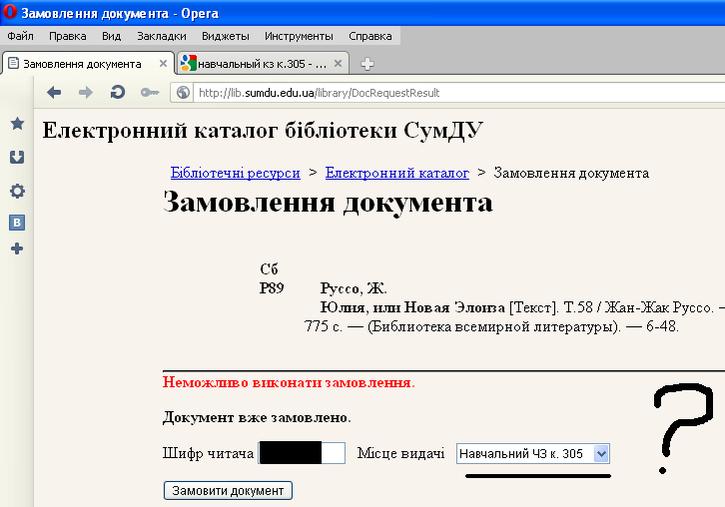Image resolution: width=725 pixels, height=507 pixels.
Task: Open the Bookmarks star panel in sidebar
Action: pos(17,124)
